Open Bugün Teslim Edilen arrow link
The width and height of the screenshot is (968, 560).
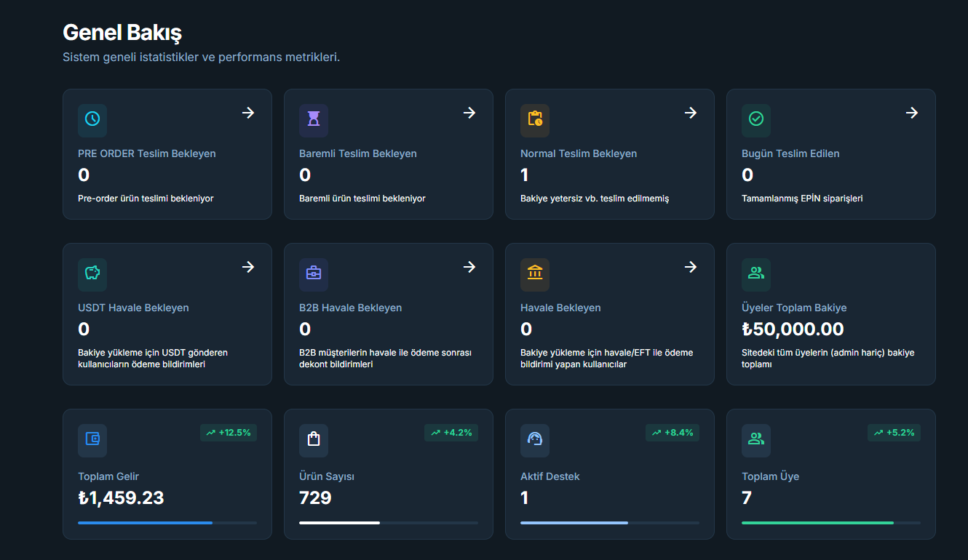(912, 113)
